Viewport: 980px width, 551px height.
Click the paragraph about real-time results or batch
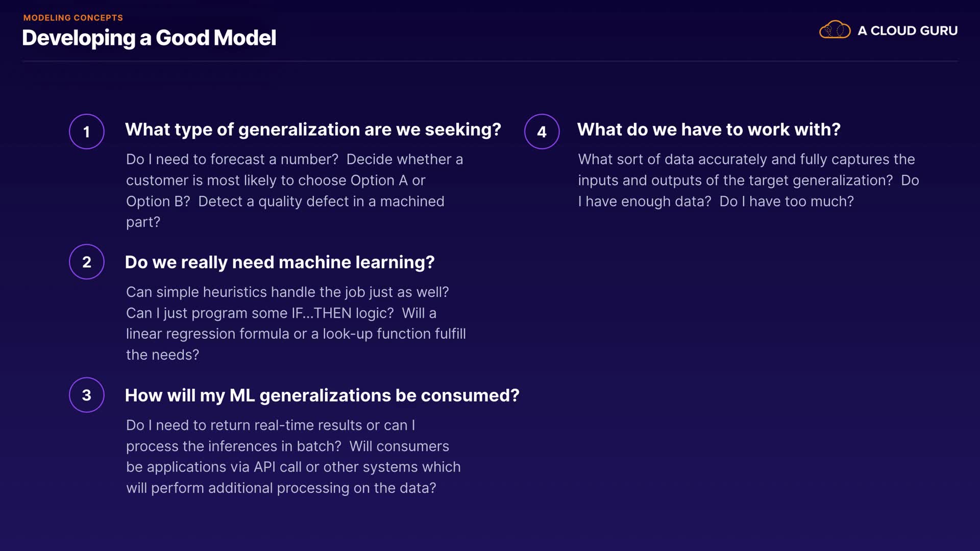tap(293, 456)
